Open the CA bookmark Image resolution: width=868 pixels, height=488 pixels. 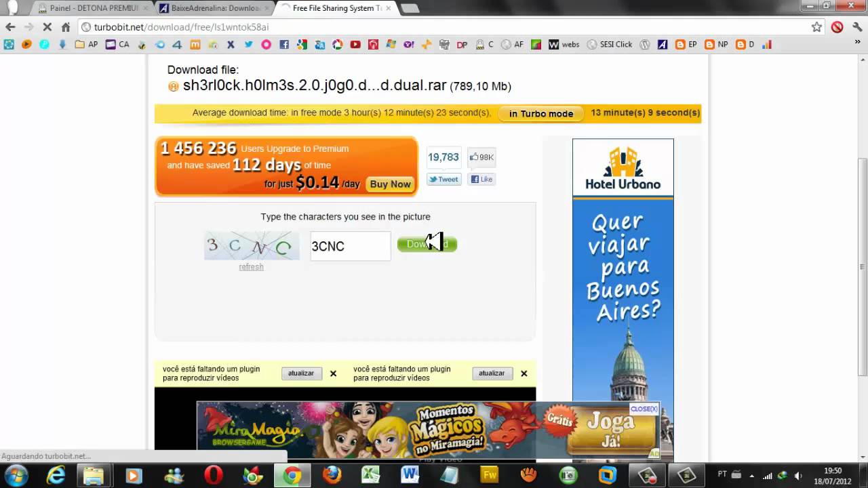(117, 45)
